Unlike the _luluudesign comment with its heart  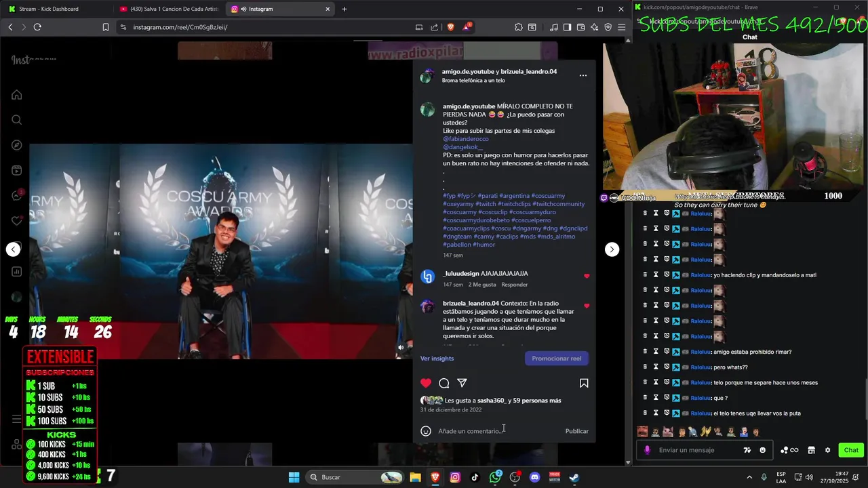[587, 276]
